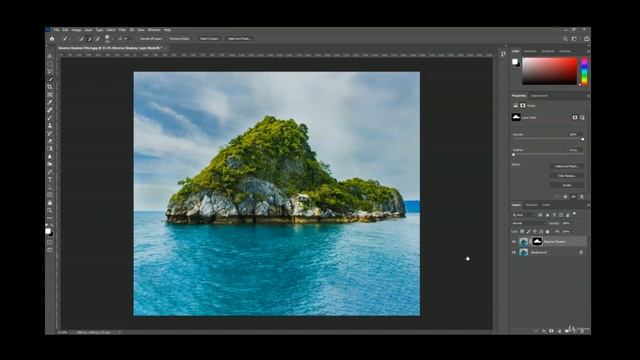Select the Clone Stamp tool
The image size is (640, 360).
51,125
